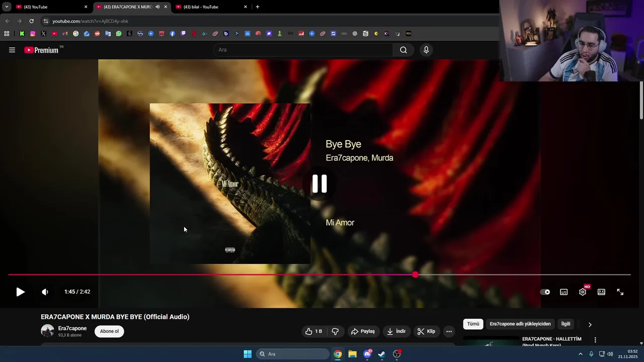Close the ERA7CAPONE X MURDA tab
The image size is (644, 362).
(166, 7)
